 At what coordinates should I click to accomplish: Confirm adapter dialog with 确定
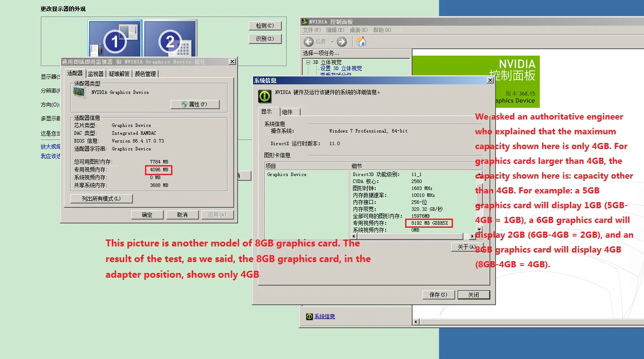tap(147, 215)
